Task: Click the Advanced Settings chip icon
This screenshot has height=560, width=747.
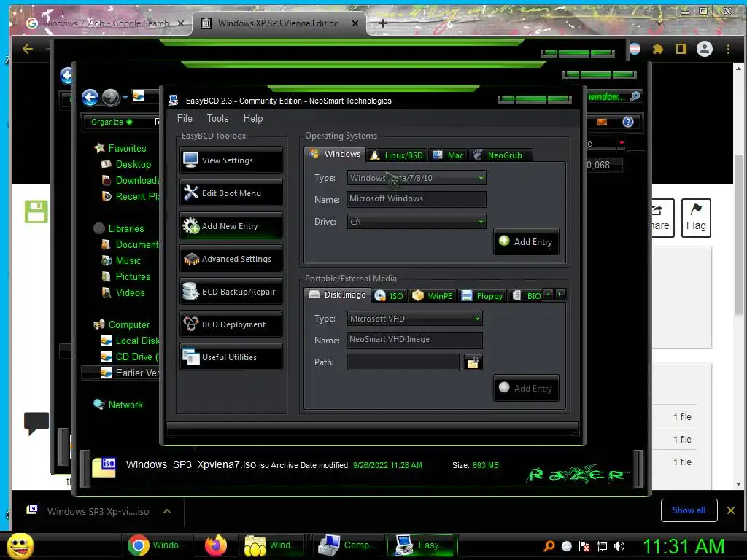Action: [191, 259]
